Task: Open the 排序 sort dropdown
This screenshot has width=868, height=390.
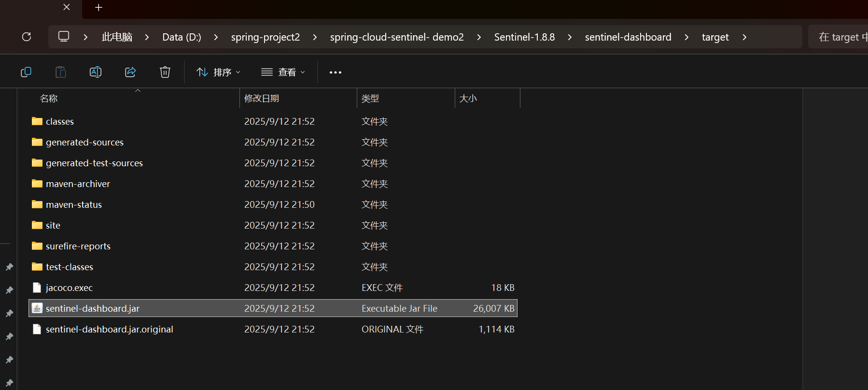Action: (218, 72)
